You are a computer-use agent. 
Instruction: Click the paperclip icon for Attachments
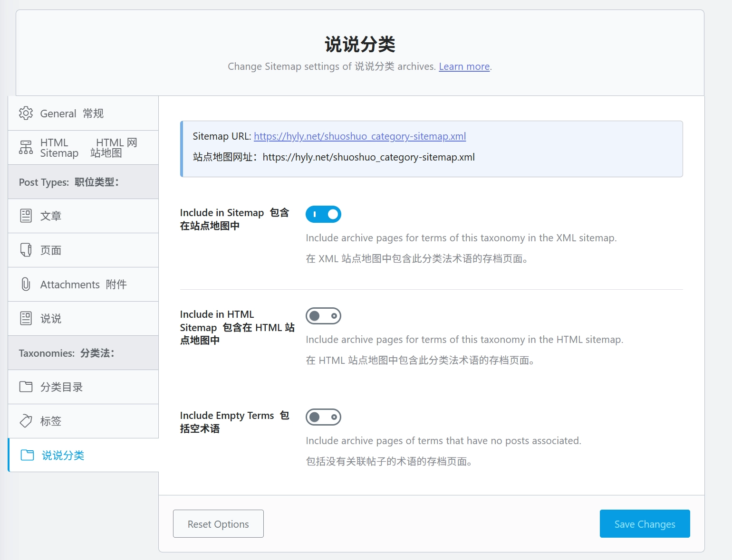[x=26, y=284]
